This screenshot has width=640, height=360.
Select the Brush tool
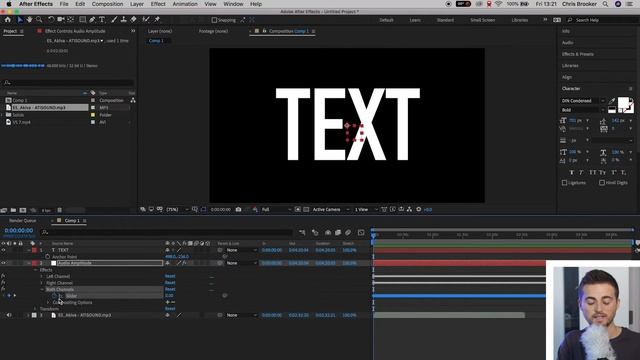114,20
